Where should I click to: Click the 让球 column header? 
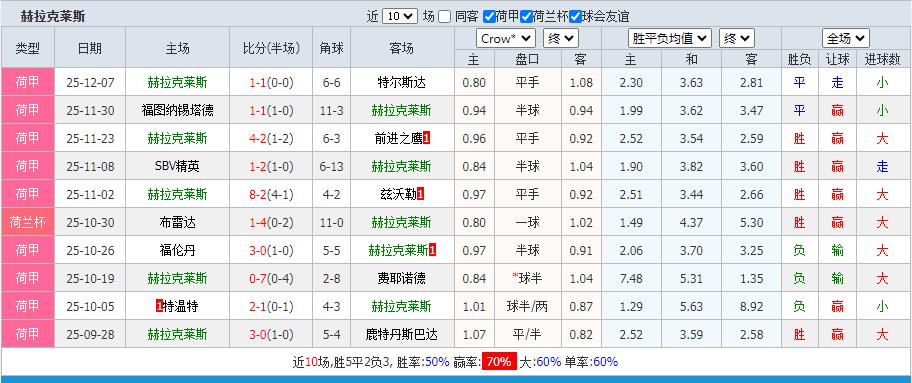click(x=838, y=59)
